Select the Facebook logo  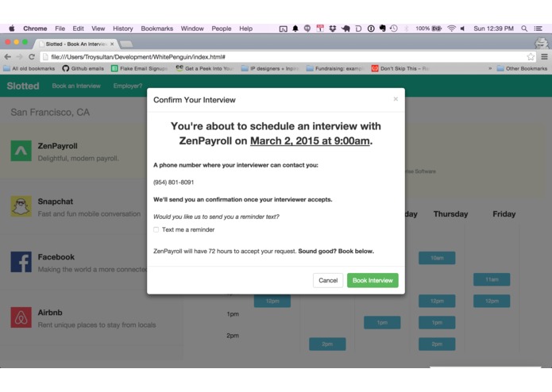[21, 262]
